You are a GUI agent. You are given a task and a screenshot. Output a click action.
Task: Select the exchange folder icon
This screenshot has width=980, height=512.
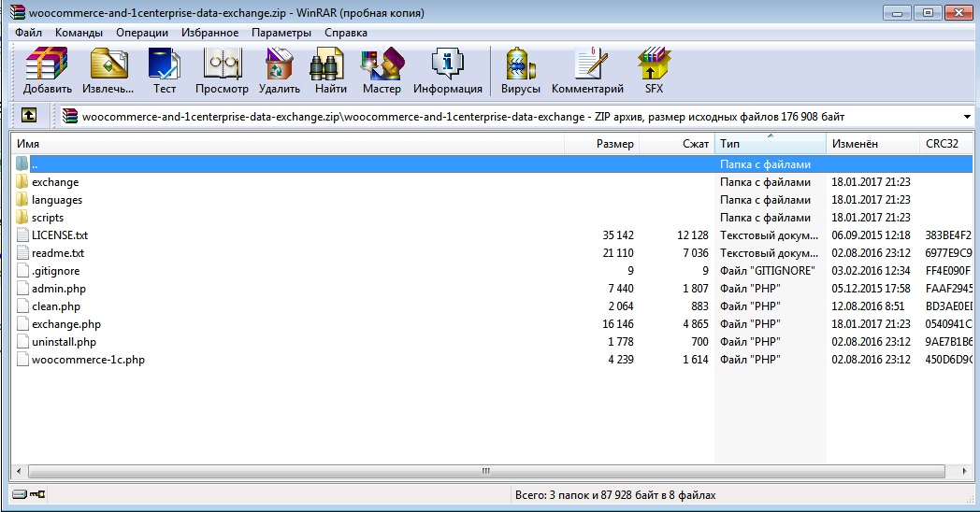tap(22, 181)
